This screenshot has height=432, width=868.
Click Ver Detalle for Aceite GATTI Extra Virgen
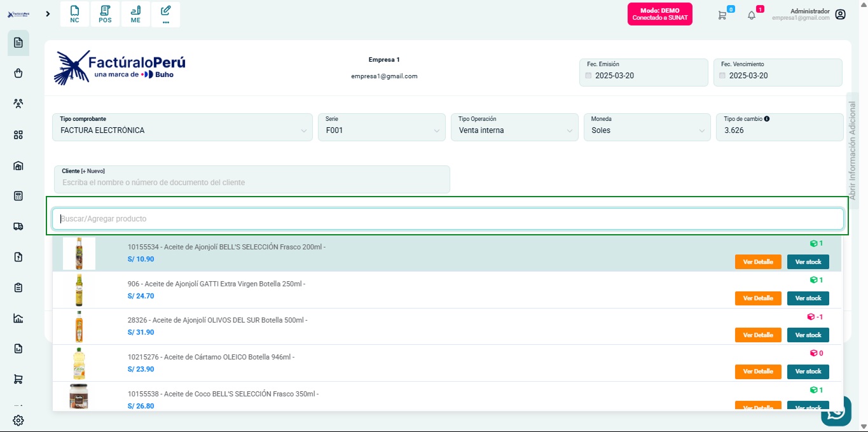click(758, 298)
